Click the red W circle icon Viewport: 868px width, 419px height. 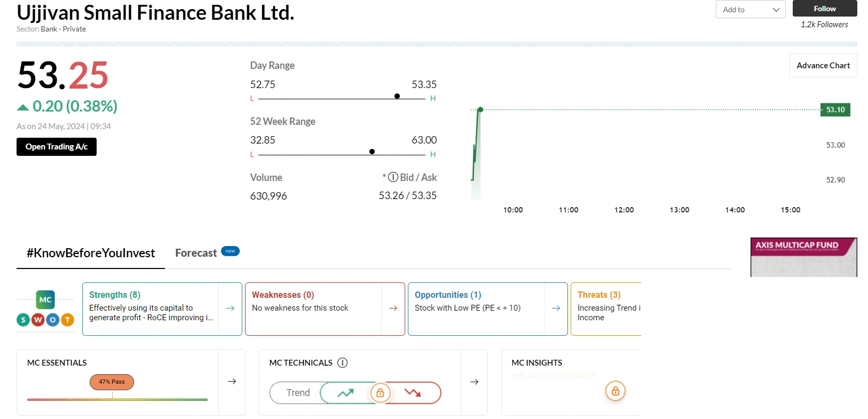[38, 320]
